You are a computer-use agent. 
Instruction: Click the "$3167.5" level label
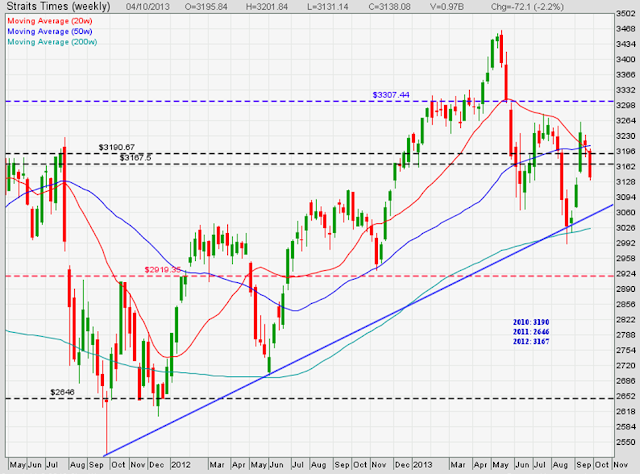pos(136,158)
